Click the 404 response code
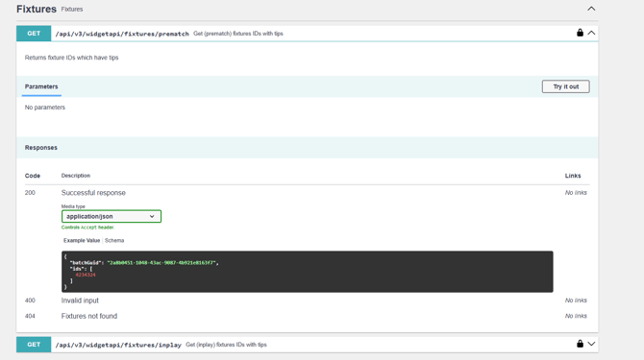The image size is (644, 360). [x=30, y=316]
